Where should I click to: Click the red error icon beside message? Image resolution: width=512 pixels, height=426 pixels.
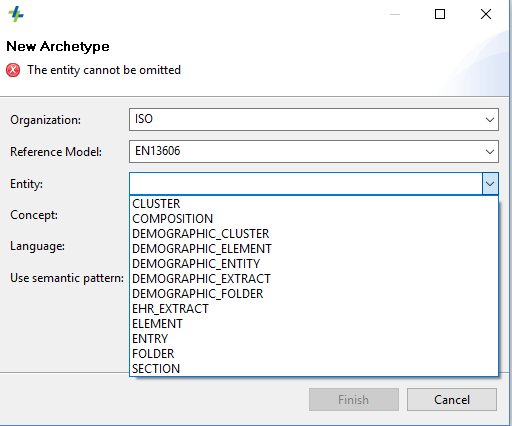(x=13, y=70)
